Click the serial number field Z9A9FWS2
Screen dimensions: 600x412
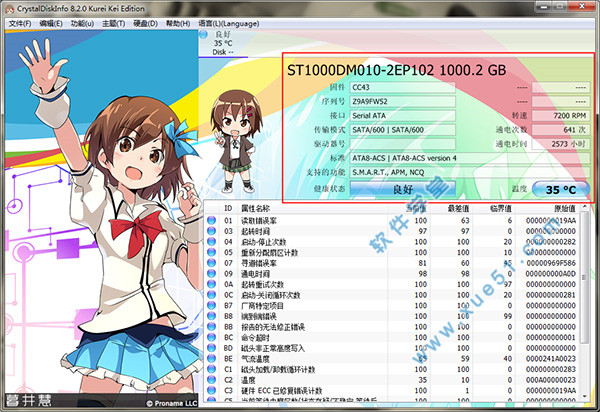click(403, 101)
